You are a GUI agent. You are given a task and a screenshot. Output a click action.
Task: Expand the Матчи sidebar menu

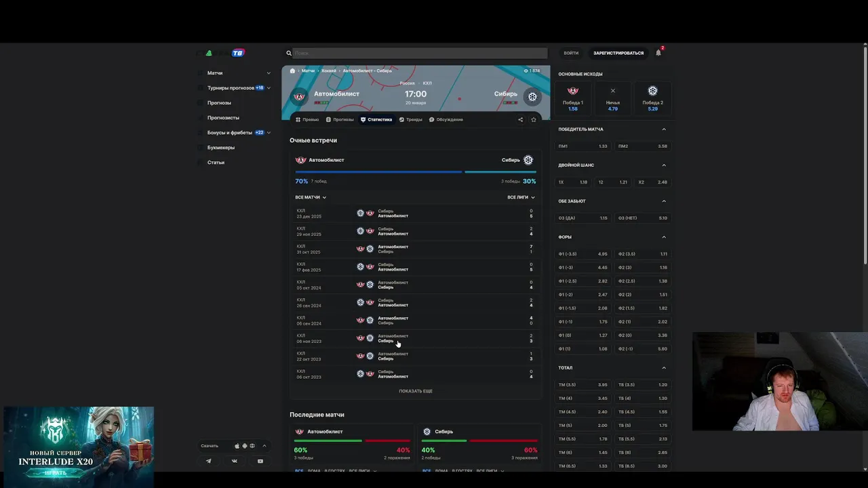click(269, 73)
